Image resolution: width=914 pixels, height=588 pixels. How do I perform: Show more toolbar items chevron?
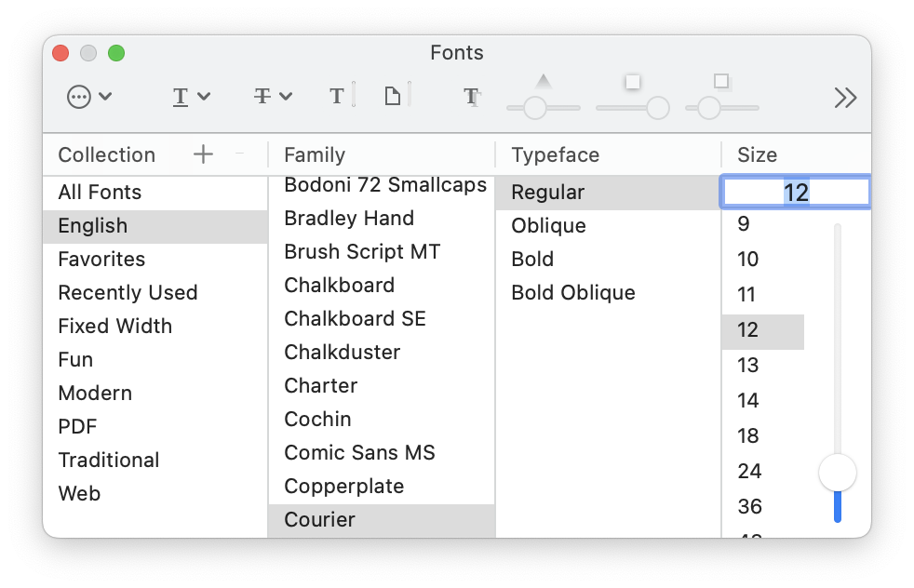pos(845,98)
